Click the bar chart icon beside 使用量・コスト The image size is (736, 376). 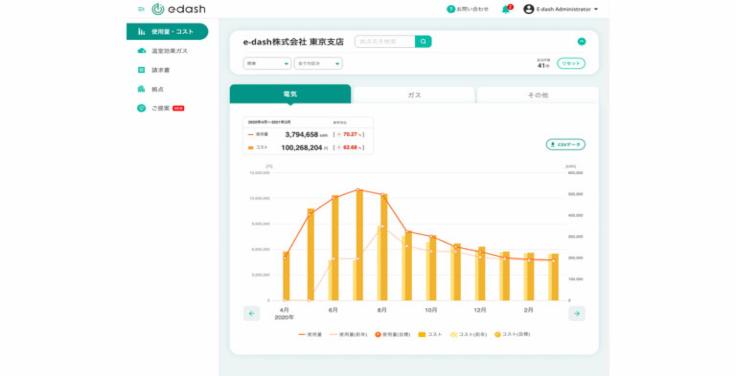coord(141,31)
